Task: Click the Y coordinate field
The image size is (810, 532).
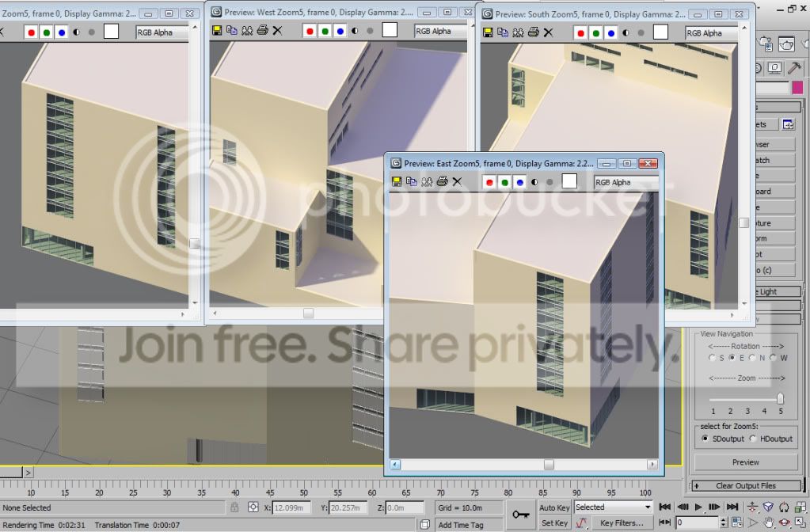Action: (348, 507)
